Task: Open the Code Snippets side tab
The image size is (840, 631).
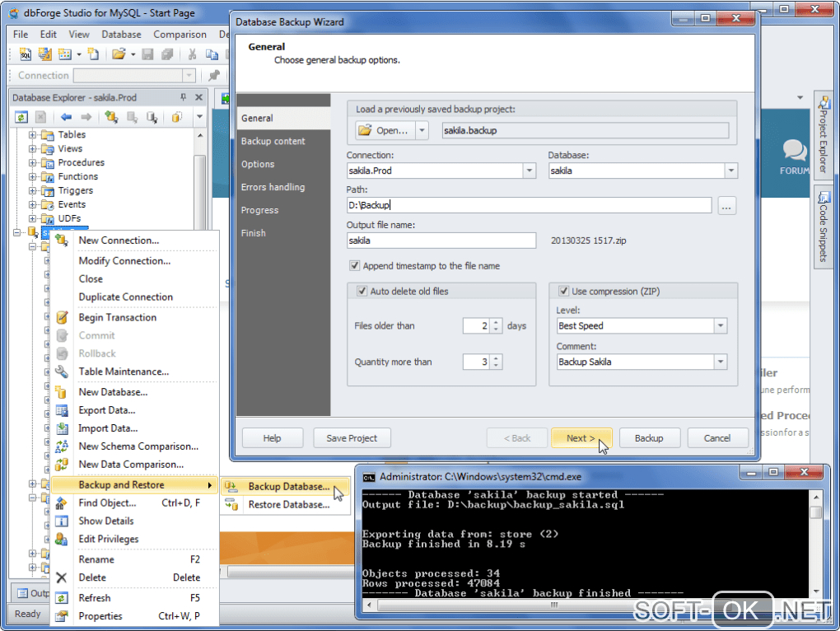Action: point(824,227)
